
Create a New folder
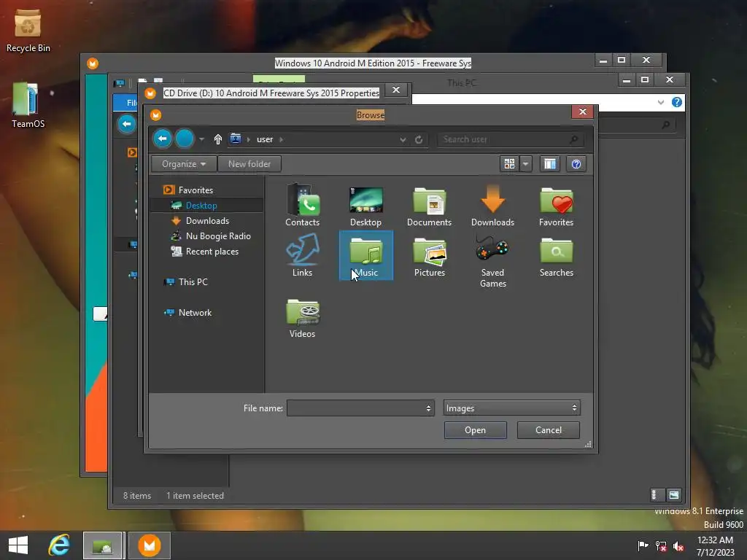pyautogui.click(x=249, y=164)
